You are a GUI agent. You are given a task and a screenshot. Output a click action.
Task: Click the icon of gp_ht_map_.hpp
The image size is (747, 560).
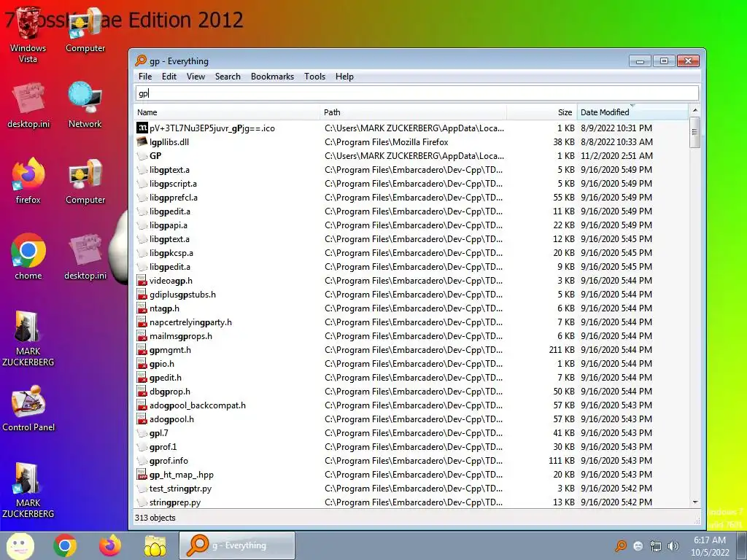tap(142, 474)
